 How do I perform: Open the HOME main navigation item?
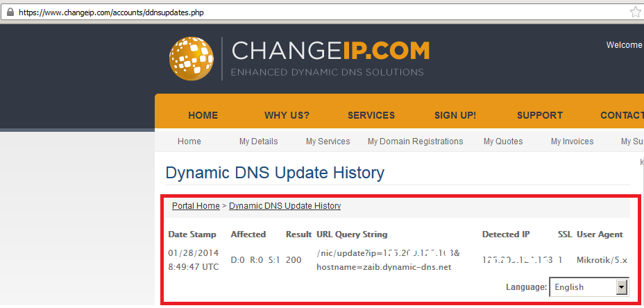point(203,115)
